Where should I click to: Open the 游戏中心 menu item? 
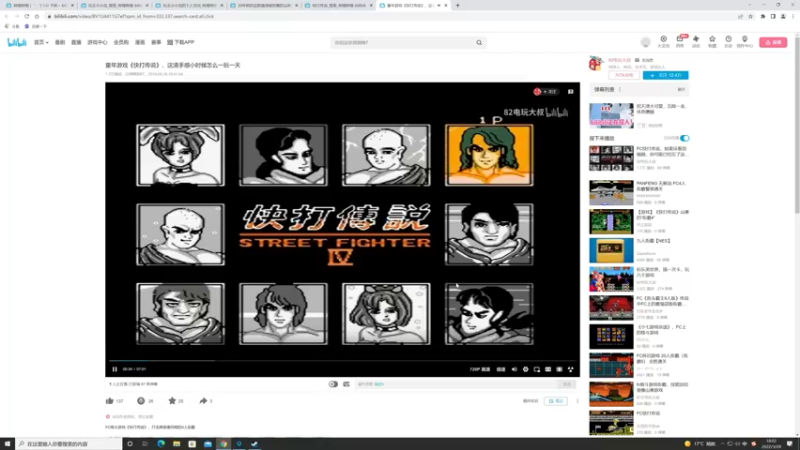pyautogui.click(x=97, y=42)
